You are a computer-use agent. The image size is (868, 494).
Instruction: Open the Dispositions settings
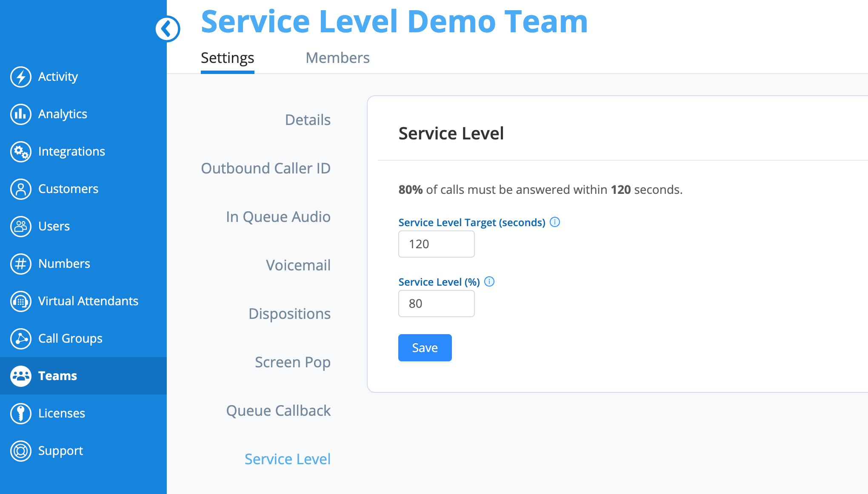tap(289, 314)
